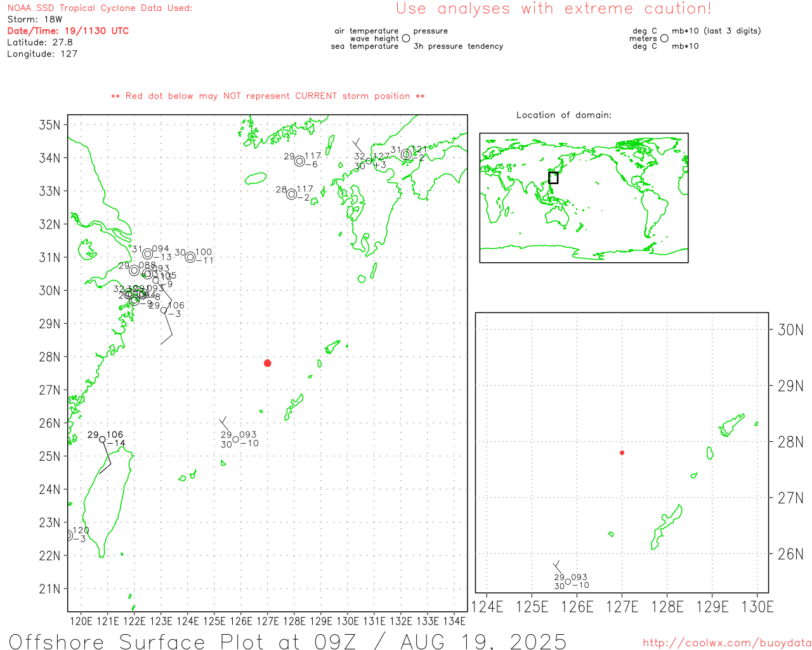The image size is (812, 650).
Task: Click main map buoy reading 29 093 -10
Action: [235, 439]
